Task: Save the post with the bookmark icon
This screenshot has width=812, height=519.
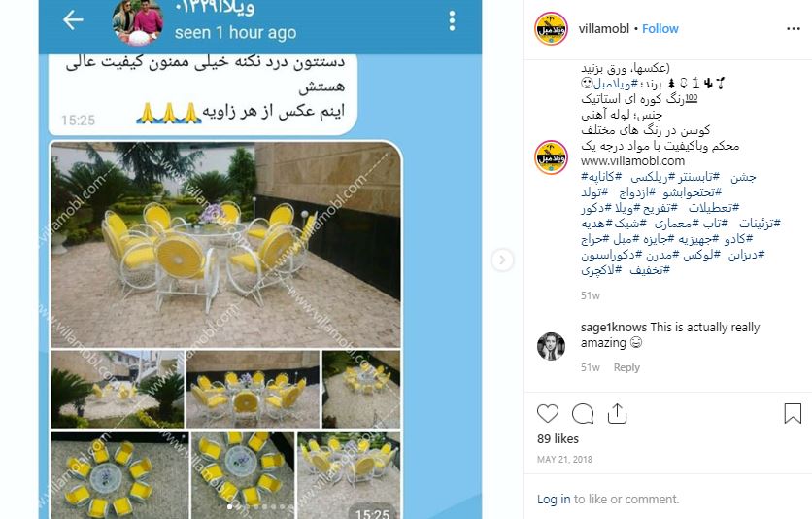Action: point(793,413)
